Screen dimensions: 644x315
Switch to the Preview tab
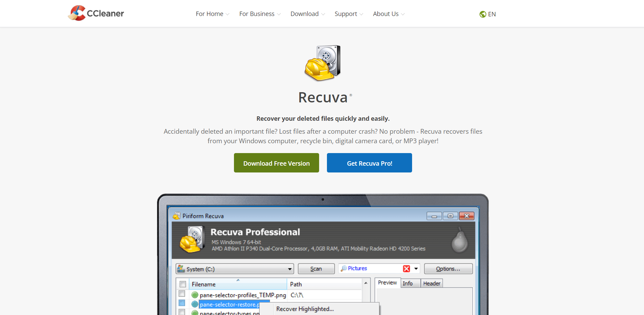point(387,283)
